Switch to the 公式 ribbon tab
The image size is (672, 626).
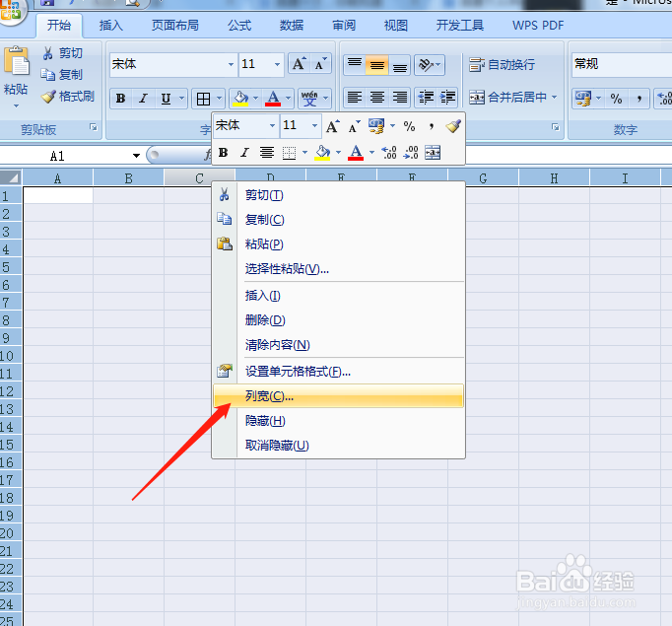[x=239, y=26]
